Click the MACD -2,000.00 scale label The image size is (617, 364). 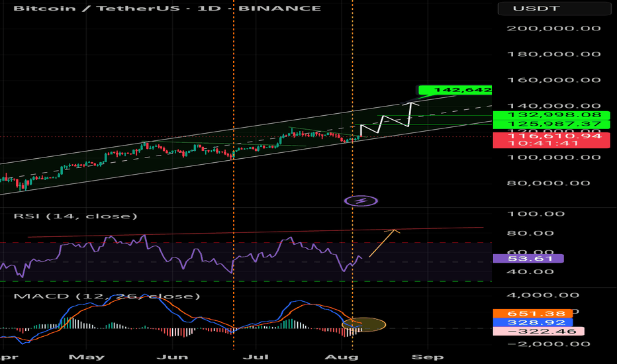point(548,344)
